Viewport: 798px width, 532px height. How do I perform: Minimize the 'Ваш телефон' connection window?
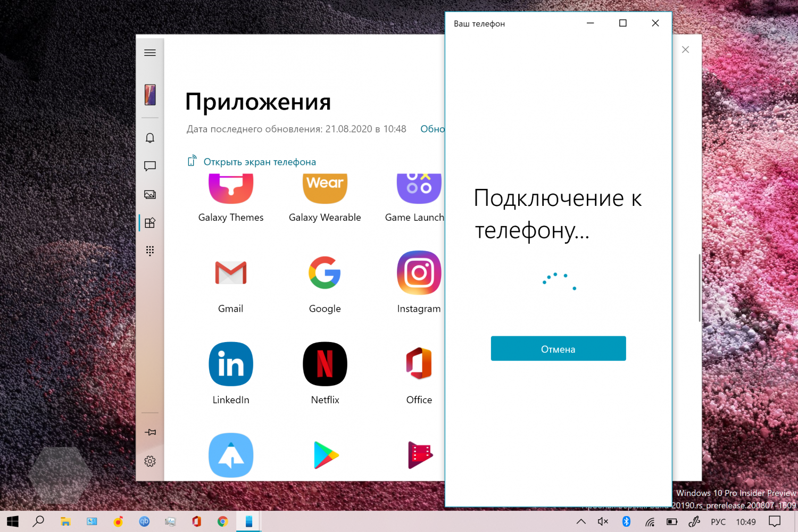tap(590, 23)
